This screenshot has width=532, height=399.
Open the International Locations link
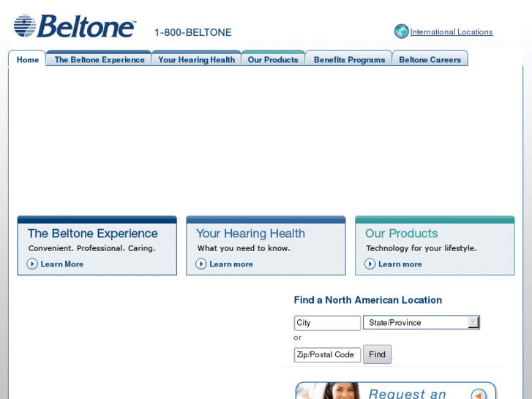[x=452, y=32]
